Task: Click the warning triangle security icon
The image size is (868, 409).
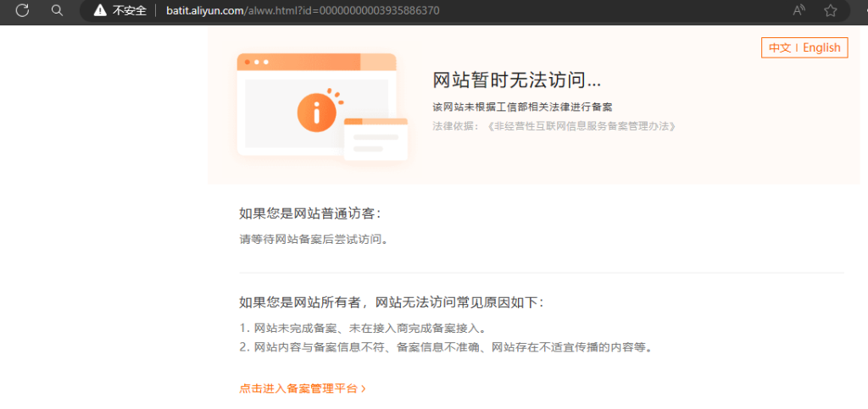Action: pos(100,10)
